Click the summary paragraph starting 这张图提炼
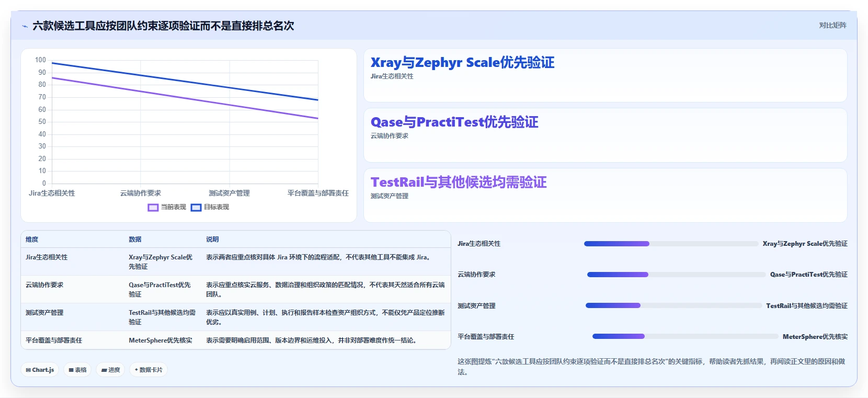This screenshot has width=868, height=398. click(x=652, y=367)
